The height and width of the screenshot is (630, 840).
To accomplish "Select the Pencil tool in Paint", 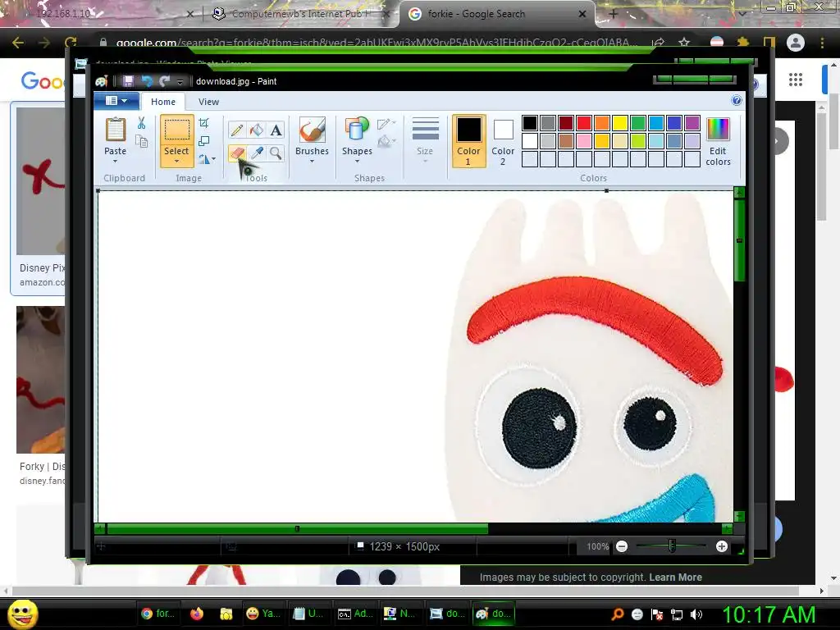I will click(236, 130).
